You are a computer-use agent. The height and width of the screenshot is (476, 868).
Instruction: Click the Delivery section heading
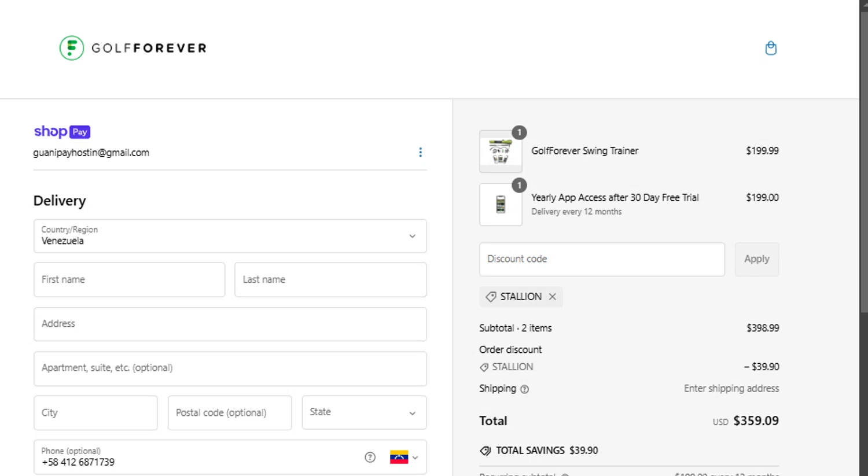60,201
